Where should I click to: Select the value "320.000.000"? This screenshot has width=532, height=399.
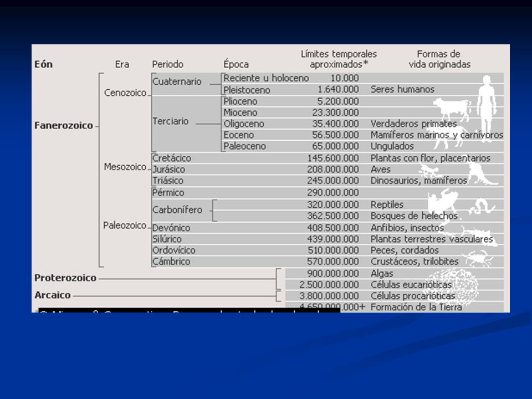333,204
